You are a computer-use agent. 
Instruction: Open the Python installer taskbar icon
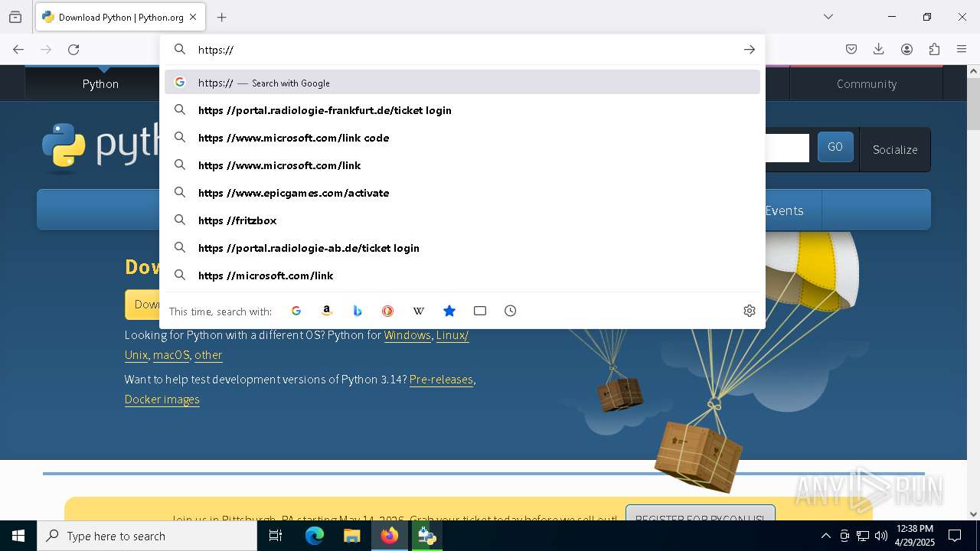pos(426,536)
